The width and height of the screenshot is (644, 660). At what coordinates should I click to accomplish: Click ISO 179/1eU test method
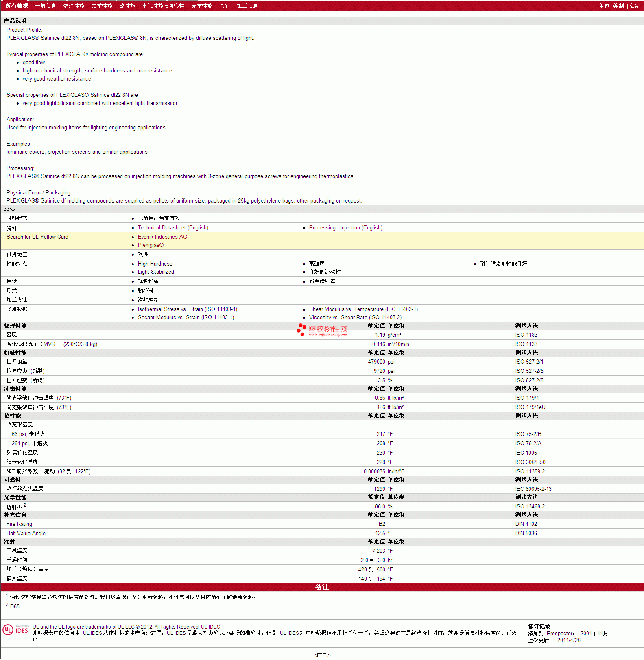pyautogui.click(x=530, y=407)
